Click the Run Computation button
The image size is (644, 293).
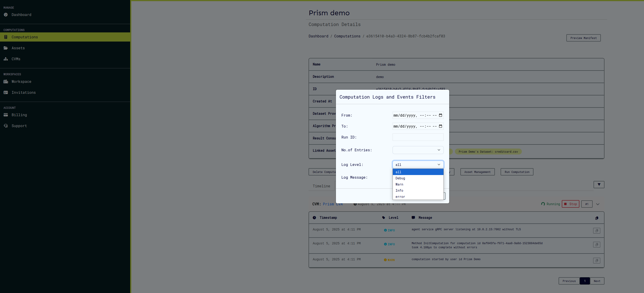517,172
